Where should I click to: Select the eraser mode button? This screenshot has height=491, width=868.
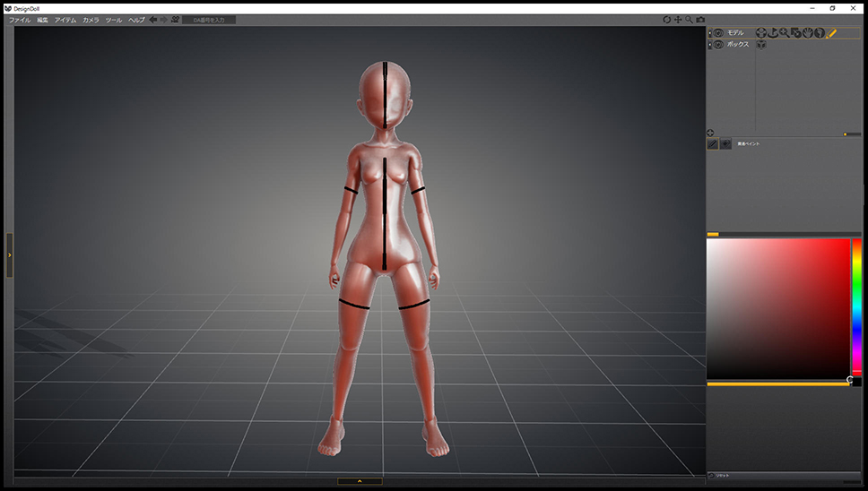[x=725, y=143]
